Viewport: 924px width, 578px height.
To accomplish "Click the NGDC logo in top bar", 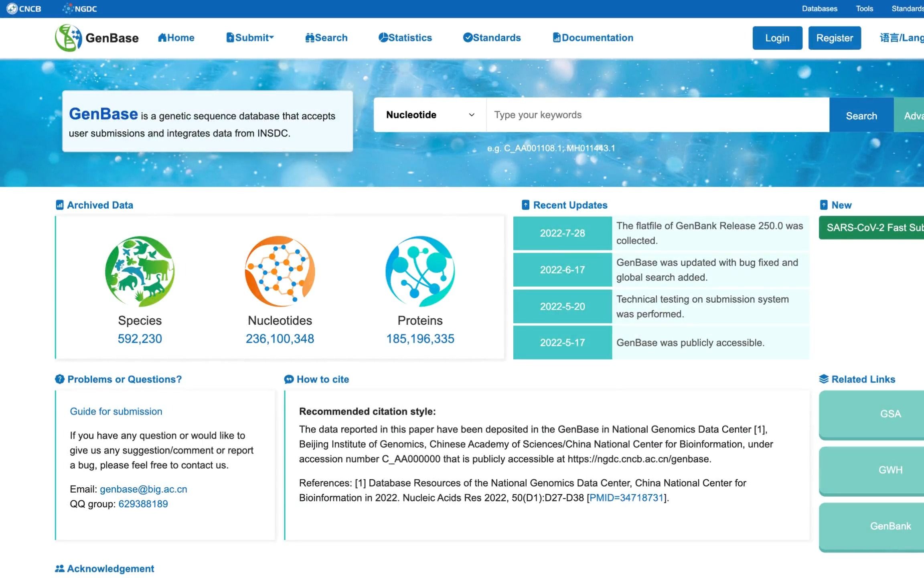I will (80, 8).
